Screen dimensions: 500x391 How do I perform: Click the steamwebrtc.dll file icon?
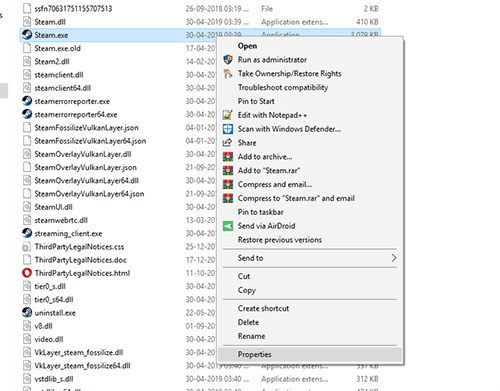[x=27, y=220]
